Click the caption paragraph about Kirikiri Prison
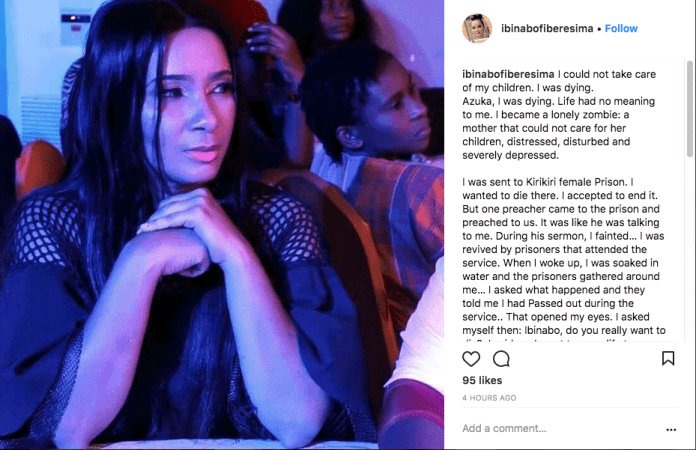Screen dimensions: 696x450 (563, 256)
